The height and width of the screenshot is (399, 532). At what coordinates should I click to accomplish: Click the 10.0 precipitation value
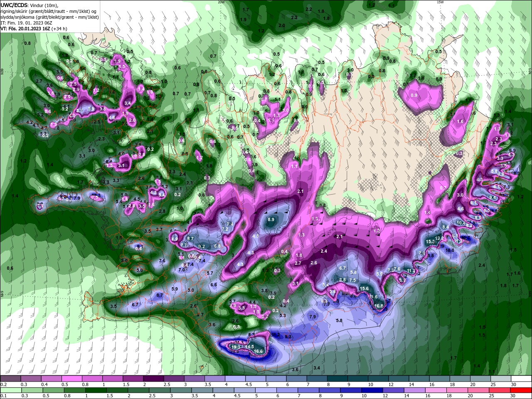pyautogui.click(x=450, y=250)
